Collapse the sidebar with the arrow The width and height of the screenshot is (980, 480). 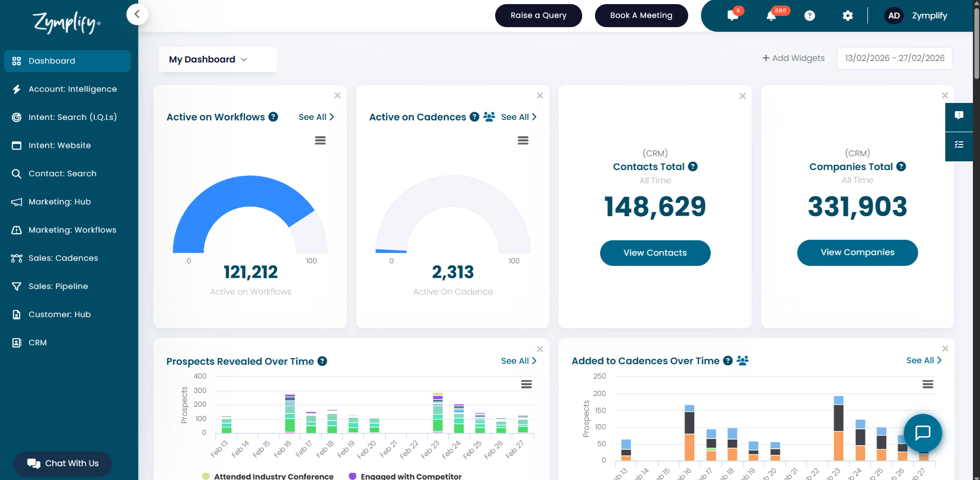(137, 14)
